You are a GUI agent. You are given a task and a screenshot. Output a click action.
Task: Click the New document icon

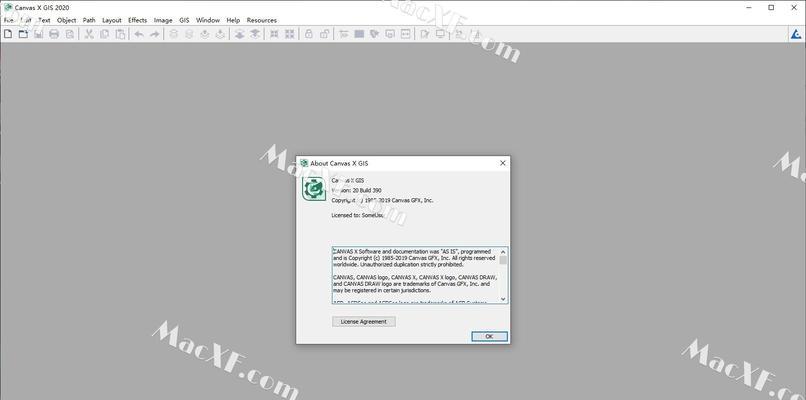8,34
